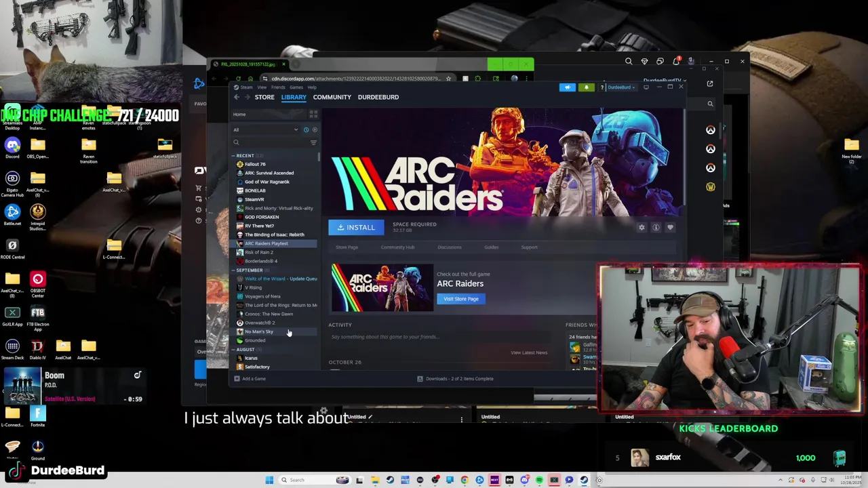Click the ARC Raiders promo thumbnail

point(382,288)
